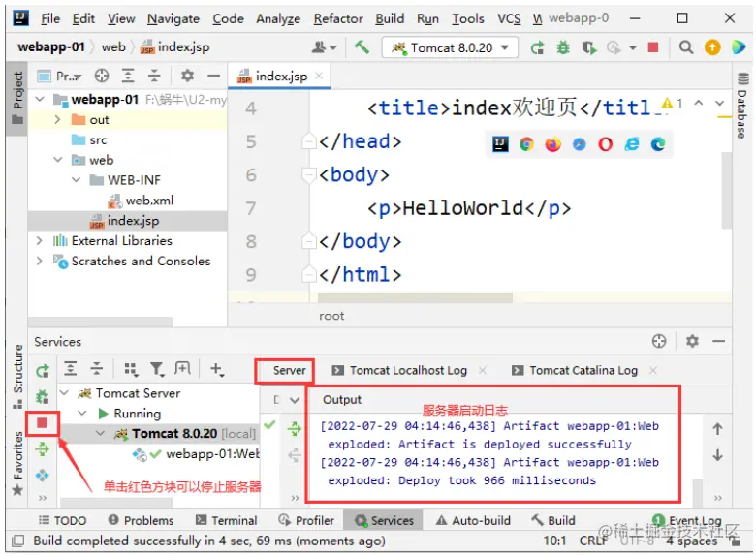Start debugging with the bug icon

coord(563,47)
